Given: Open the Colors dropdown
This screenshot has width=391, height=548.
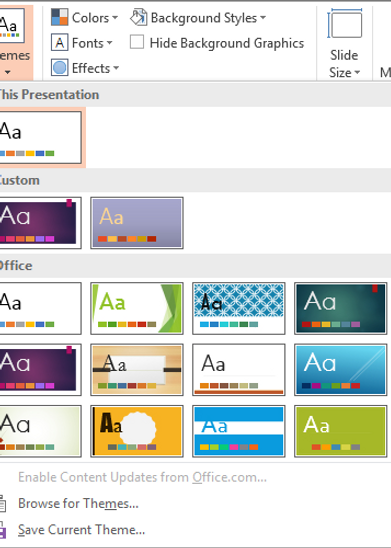Looking at the screenshot, I should (x=85, y=17).
